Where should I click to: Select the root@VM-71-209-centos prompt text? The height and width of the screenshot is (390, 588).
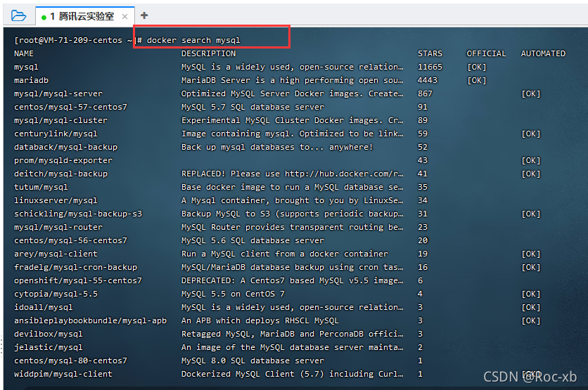click(68, 40)
